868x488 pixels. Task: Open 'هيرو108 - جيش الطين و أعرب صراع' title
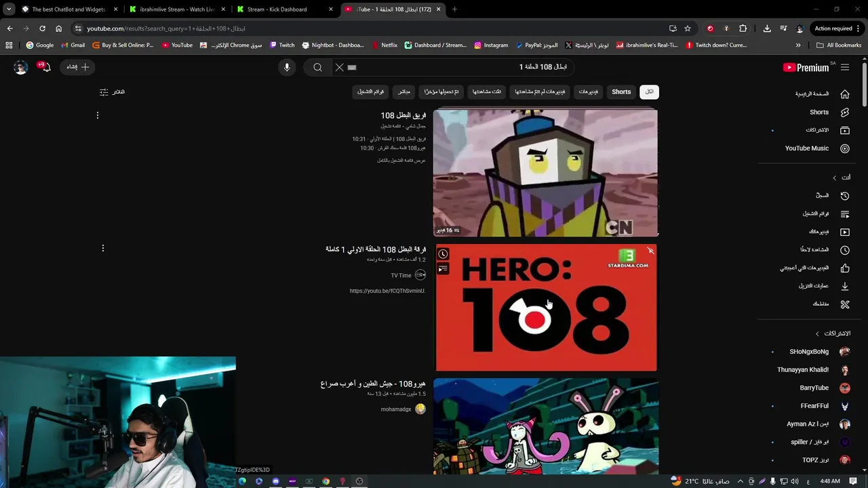coord(373,384)
